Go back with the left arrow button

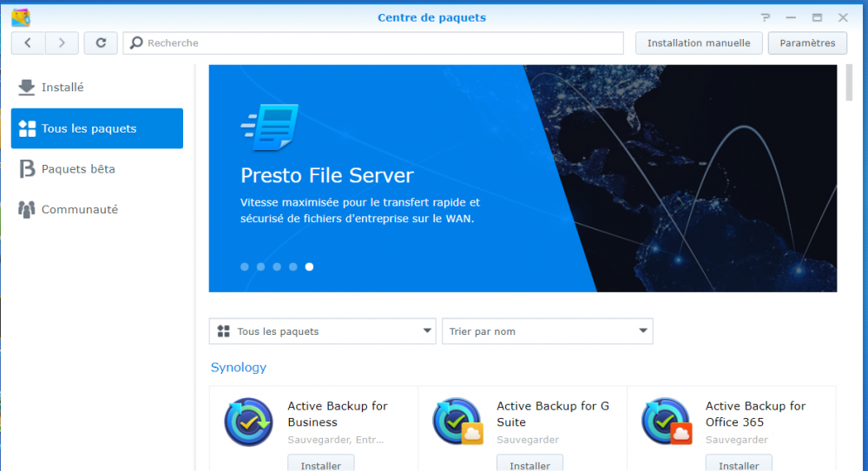click(x=28, y=43)
